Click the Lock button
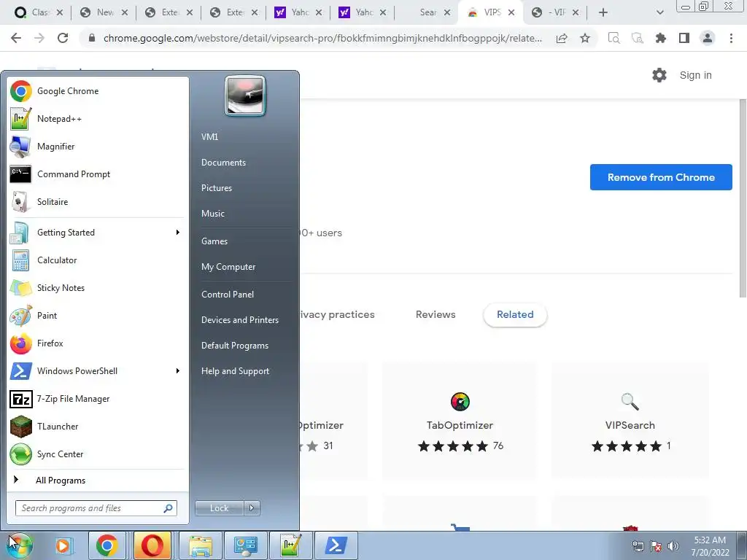Viewport: 747px width, 560px height. [x=220, y=508]
